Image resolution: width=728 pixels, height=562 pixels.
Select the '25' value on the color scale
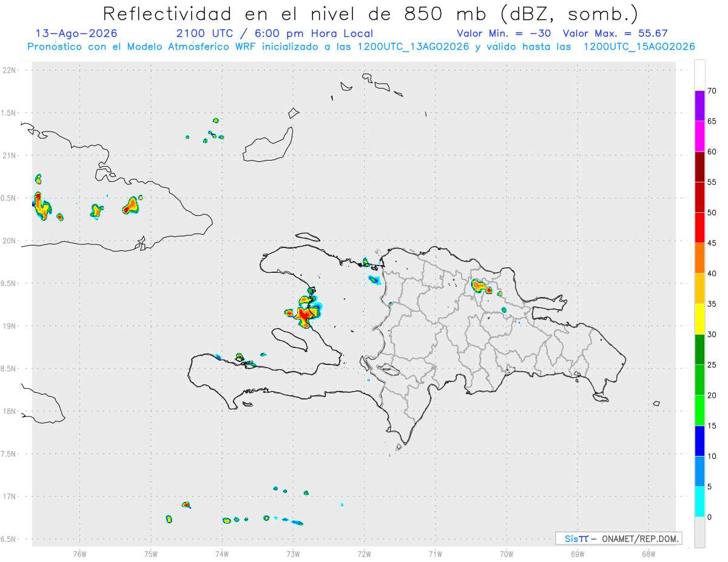coord(712,365)
